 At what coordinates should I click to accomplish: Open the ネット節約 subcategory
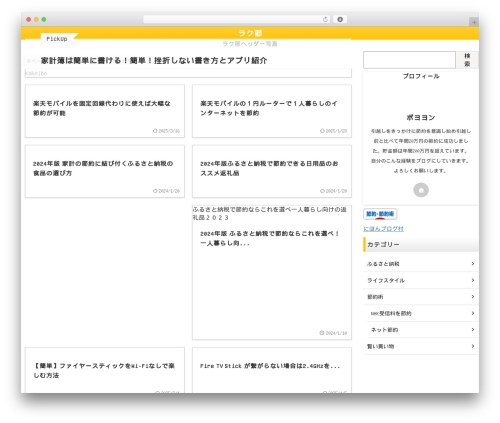[423, 330]
